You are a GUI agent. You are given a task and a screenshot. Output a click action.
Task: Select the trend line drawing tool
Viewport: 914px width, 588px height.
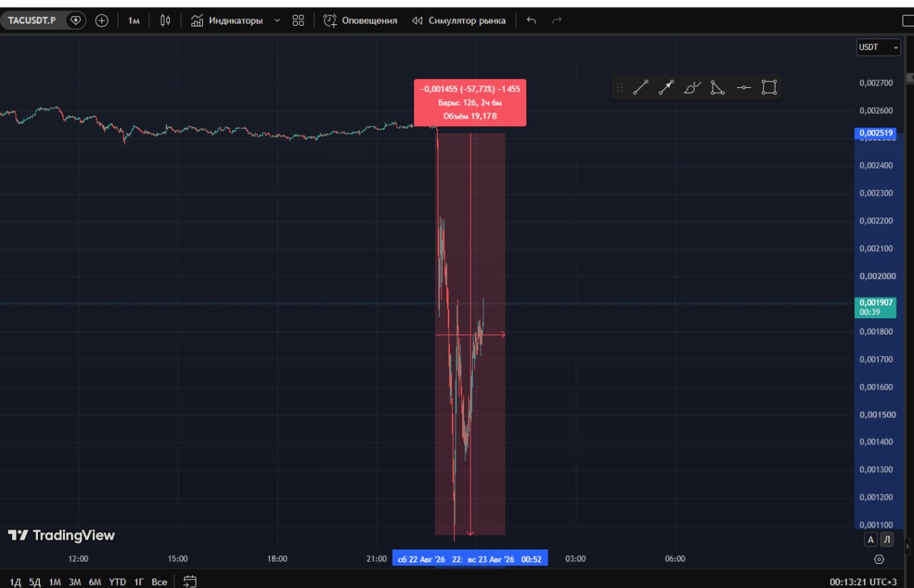tap(641, 88)
